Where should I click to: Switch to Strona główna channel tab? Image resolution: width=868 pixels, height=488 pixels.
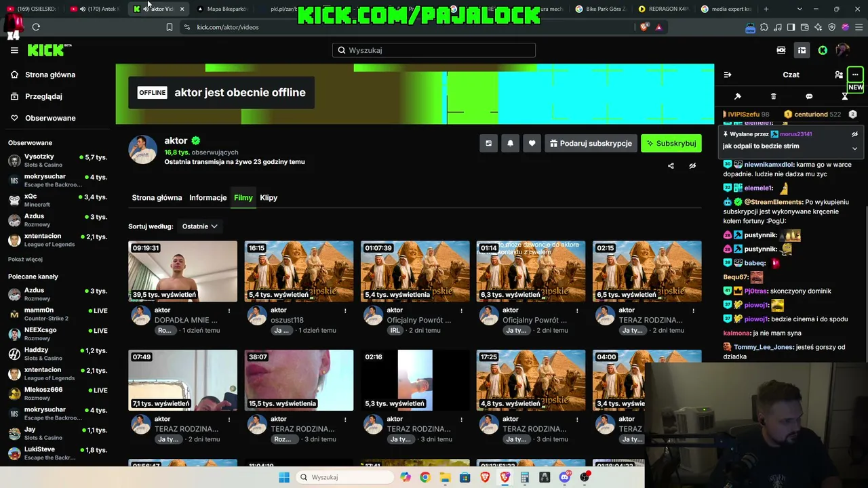157,198
